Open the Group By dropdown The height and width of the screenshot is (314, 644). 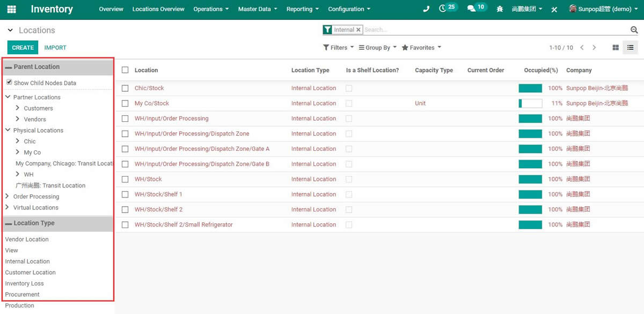377,48
